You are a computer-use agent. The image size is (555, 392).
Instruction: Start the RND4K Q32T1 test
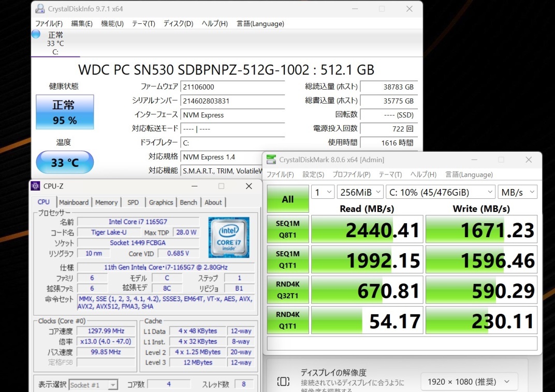(x=288, y=289)
